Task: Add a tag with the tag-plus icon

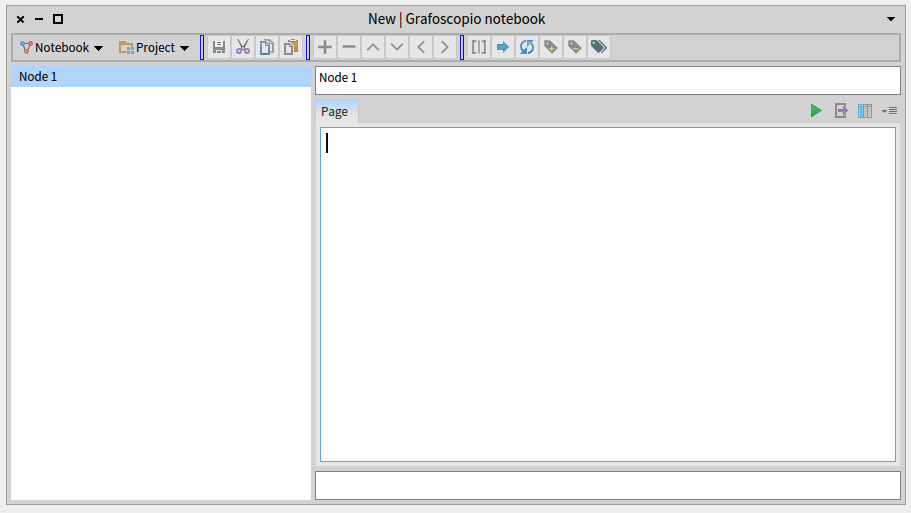Action: click(551, 47)
